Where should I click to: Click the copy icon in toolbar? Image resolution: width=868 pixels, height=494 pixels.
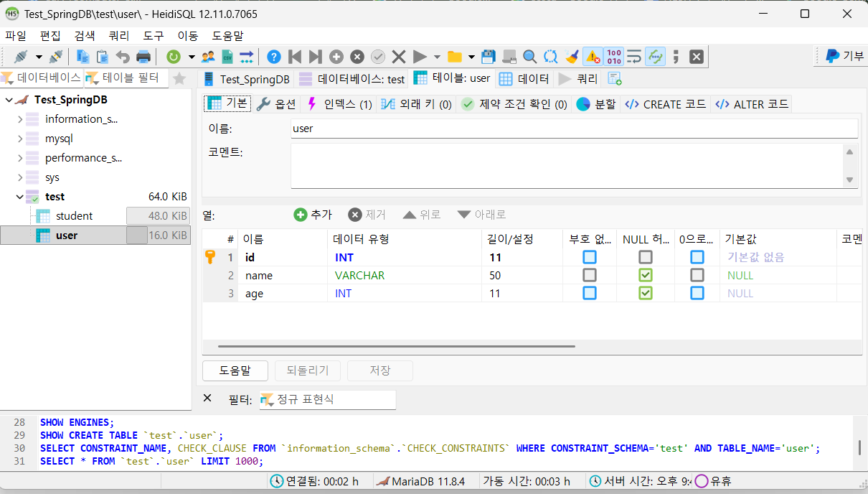(83, 56)
